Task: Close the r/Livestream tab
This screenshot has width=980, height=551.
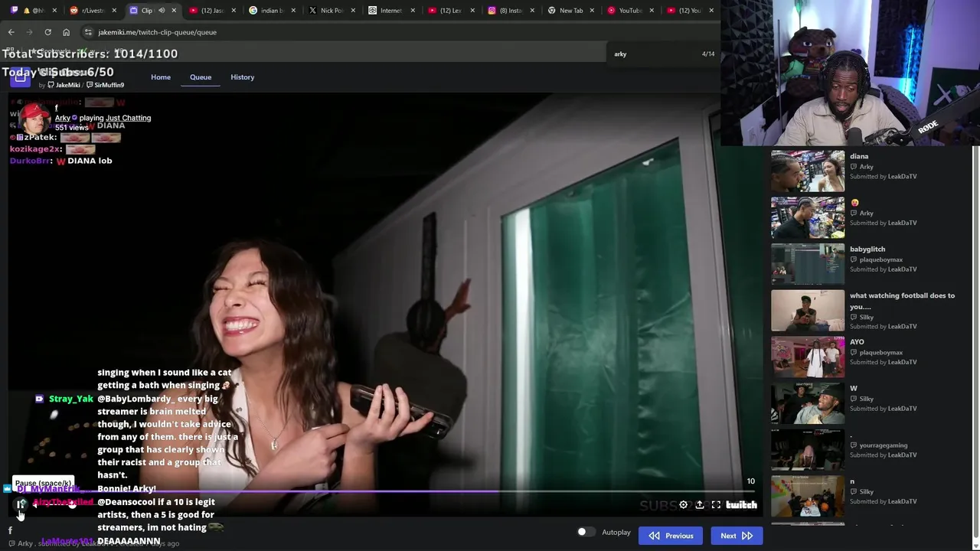Action: 114,10
